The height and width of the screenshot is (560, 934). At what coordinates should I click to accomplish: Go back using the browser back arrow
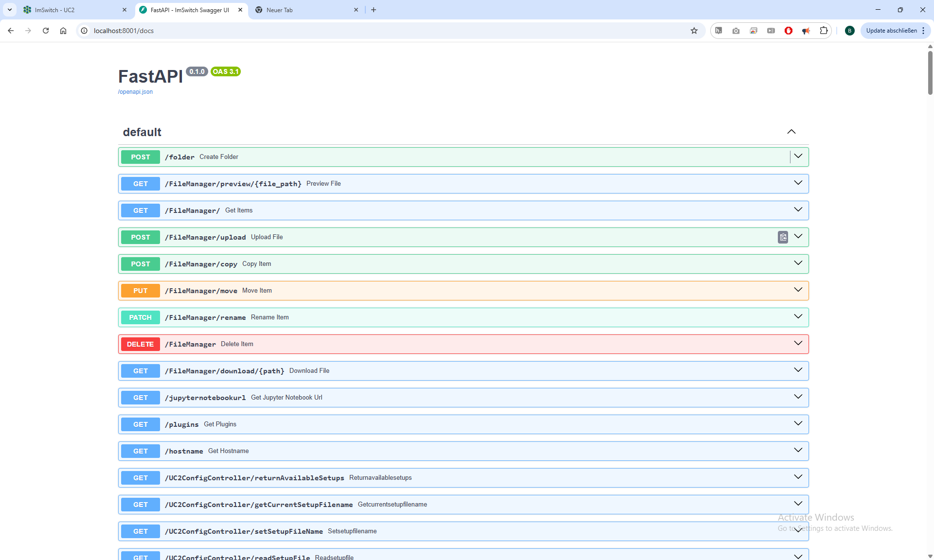11,31
